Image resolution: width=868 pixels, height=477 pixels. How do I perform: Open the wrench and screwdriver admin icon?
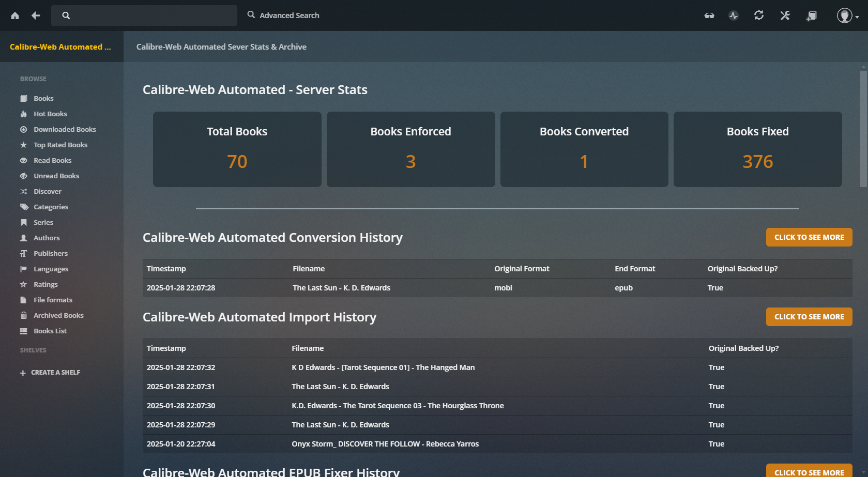785,16
